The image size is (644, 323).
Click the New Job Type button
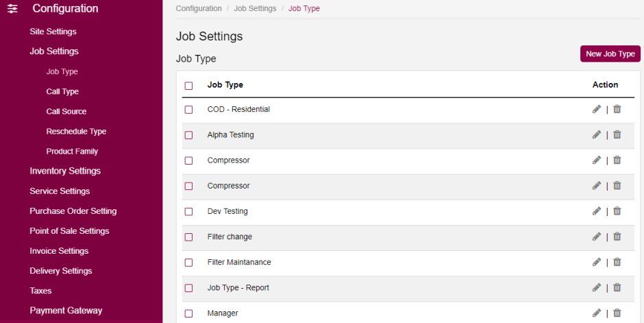(x=610, y=53)
